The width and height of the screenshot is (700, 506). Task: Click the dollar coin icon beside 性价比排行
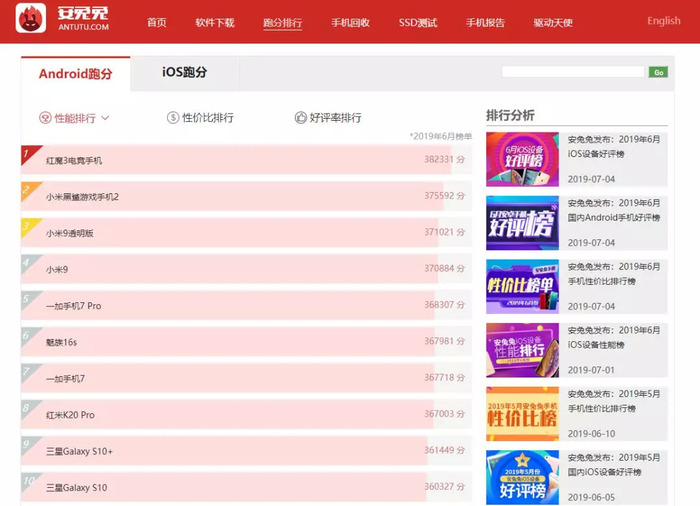(173, 118)
